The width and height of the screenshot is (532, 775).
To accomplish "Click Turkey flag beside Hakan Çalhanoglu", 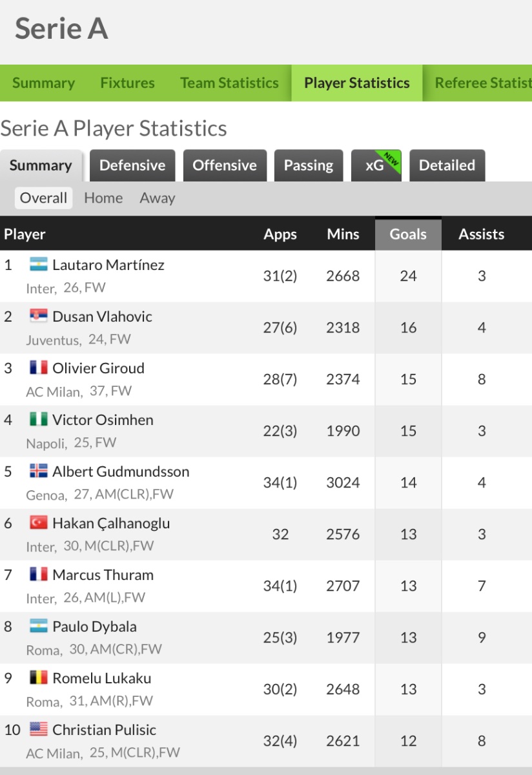I will click(39, 522).
